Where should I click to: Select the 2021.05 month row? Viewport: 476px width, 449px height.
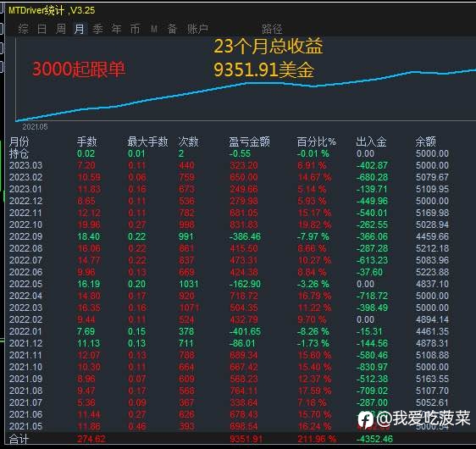coord(230,426)
